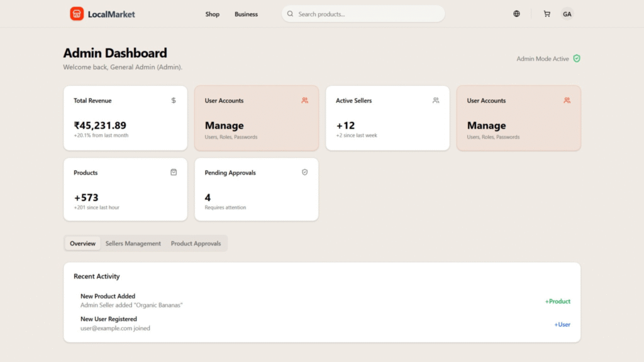Click Manage on the leftmost User Accounts card
The height and width of the screenshot is (362, 644).
point(224,126)
